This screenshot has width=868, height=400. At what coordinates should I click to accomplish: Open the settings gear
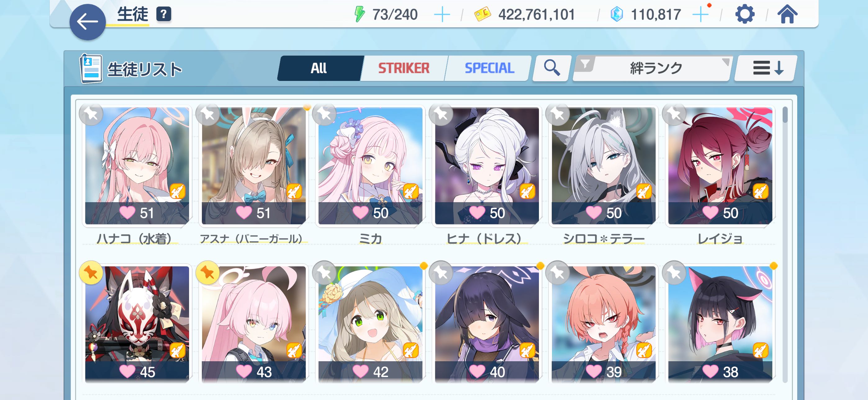click(744, 15)
